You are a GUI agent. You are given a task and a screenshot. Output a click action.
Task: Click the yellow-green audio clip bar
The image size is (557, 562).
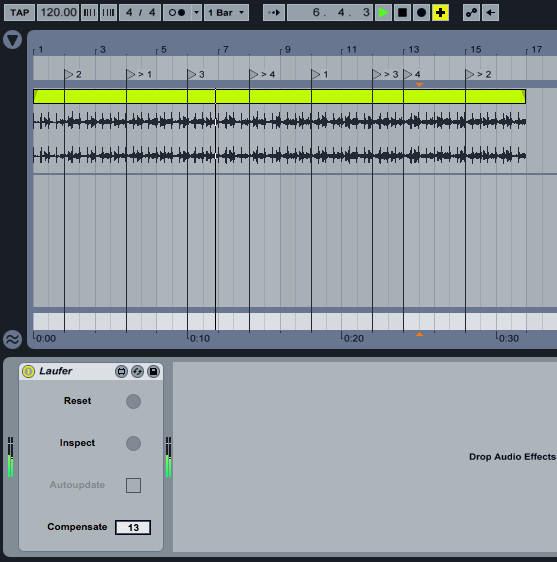point(280,97)
